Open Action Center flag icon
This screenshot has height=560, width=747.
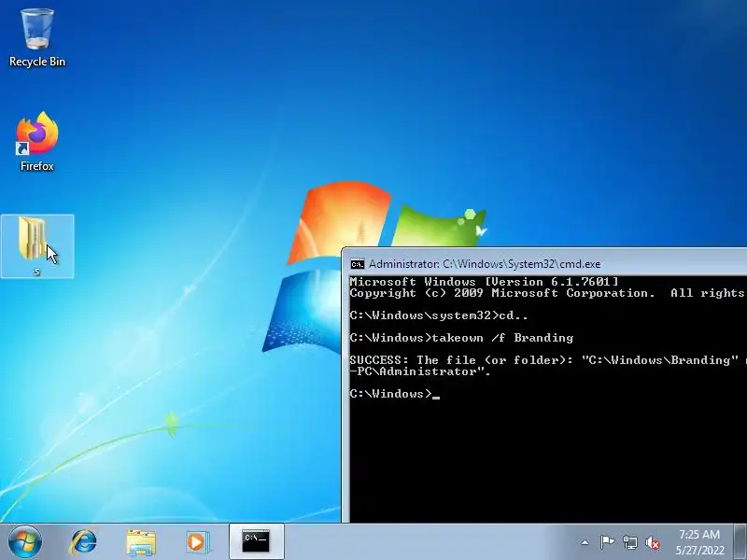[x=607, y=542]
